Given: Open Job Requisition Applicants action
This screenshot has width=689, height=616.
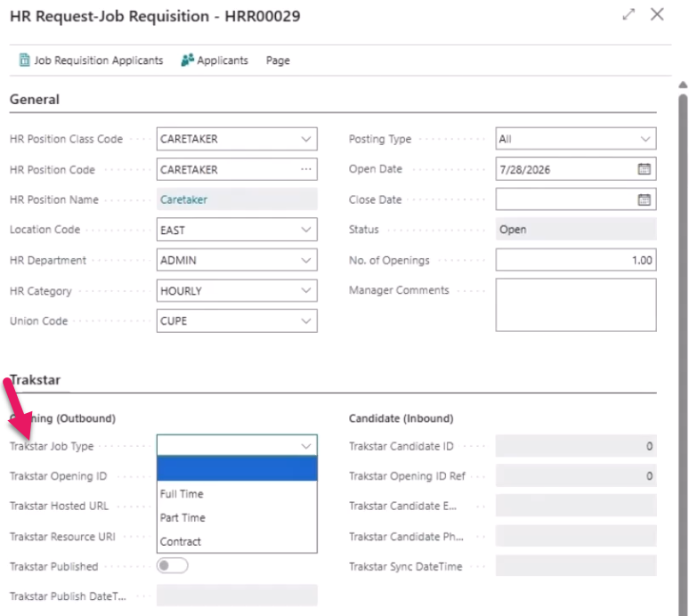Looking at the screenshot, I should (x=91, y=61).
